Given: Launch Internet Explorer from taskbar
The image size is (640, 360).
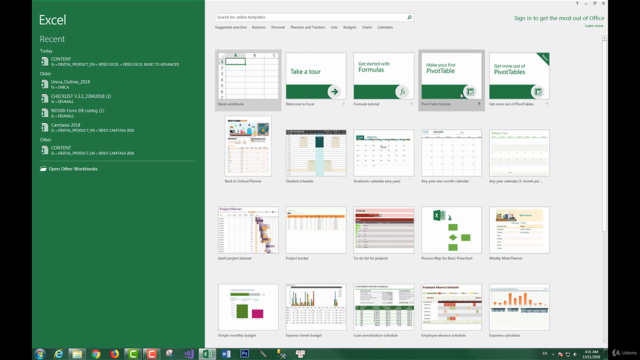Looking at the screenshot, I should [x=58, y=354].
